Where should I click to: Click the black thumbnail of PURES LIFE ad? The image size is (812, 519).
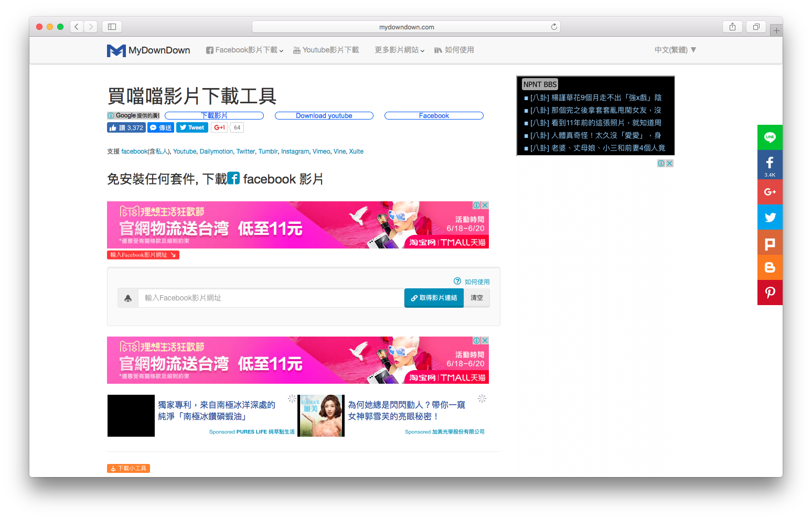131,416
